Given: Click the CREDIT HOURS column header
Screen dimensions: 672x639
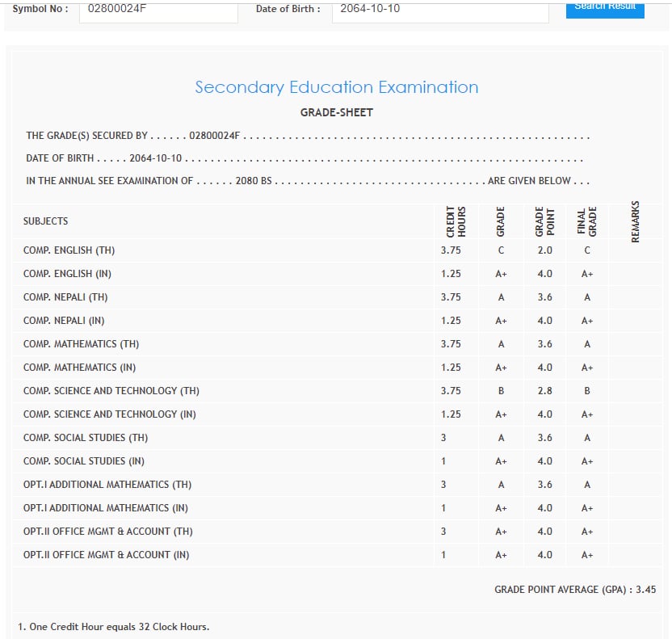Looking at the screenshot, I should pyautogui.click(x=456, y=221).
